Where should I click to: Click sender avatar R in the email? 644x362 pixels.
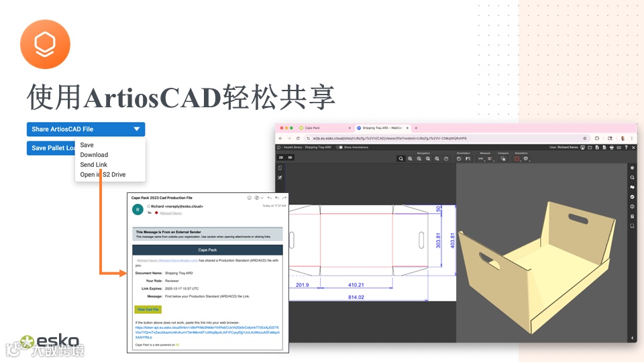(138, 210)
